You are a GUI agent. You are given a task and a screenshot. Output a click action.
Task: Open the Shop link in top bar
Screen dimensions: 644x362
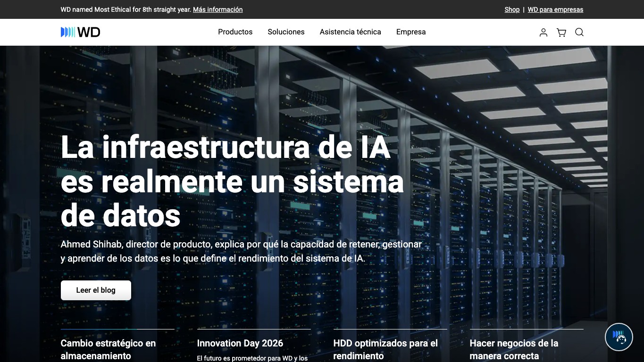(x=512, y=9)
